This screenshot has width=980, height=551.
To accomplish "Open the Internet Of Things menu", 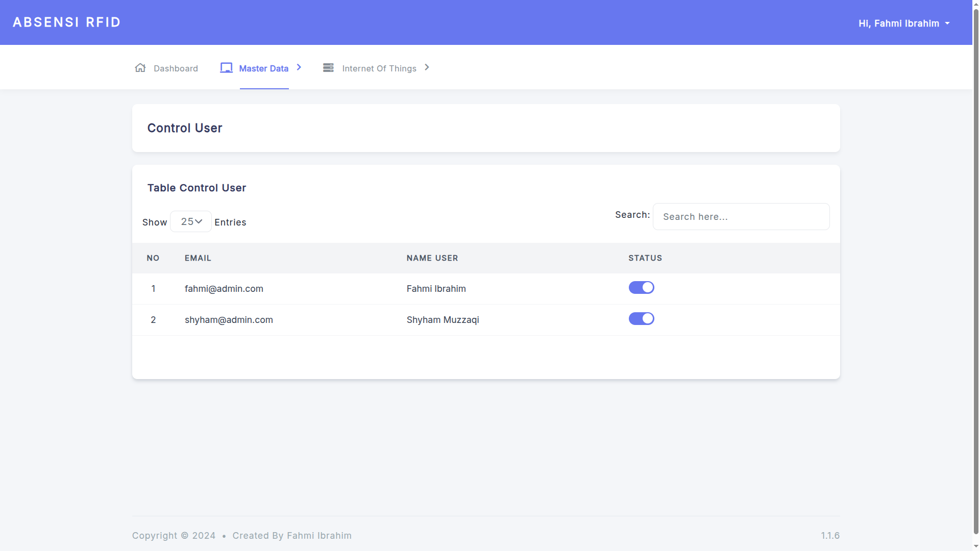I will pos(379,68).
